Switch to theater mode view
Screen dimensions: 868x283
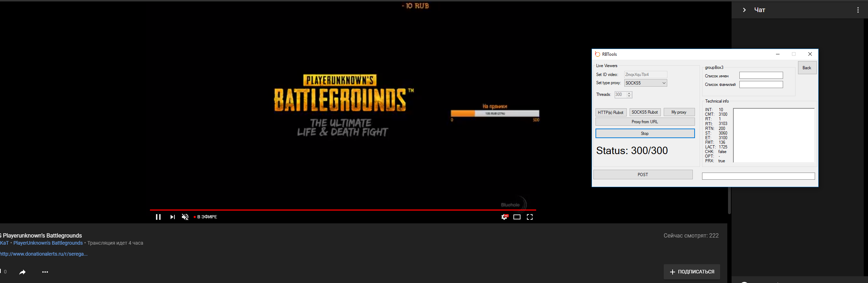pyautogui.click(x=517, y=217)
